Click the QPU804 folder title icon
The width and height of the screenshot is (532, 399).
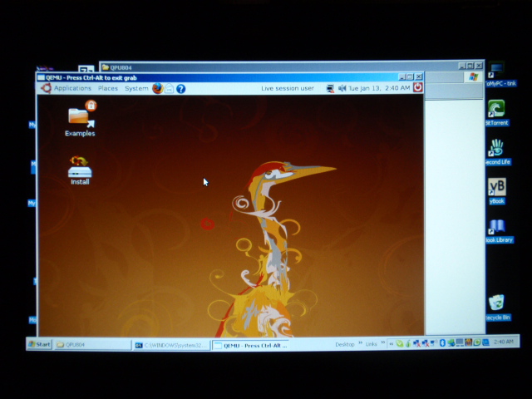tap(106, 66)
